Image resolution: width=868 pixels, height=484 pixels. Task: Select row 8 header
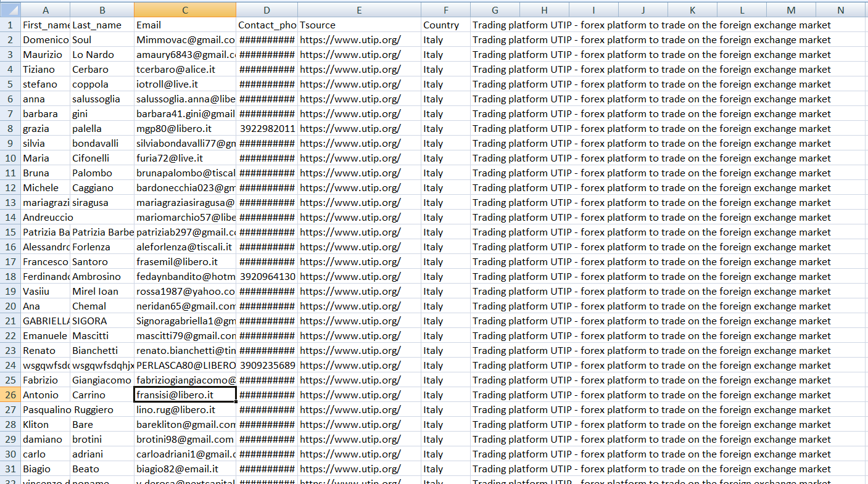coord(10,128)
